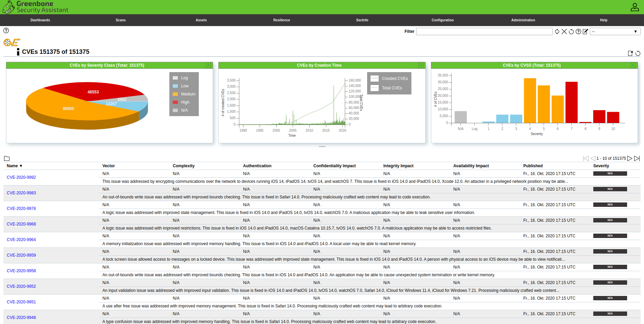Open the CVE-2020-9992 link
644x324 pixels.
21,177
